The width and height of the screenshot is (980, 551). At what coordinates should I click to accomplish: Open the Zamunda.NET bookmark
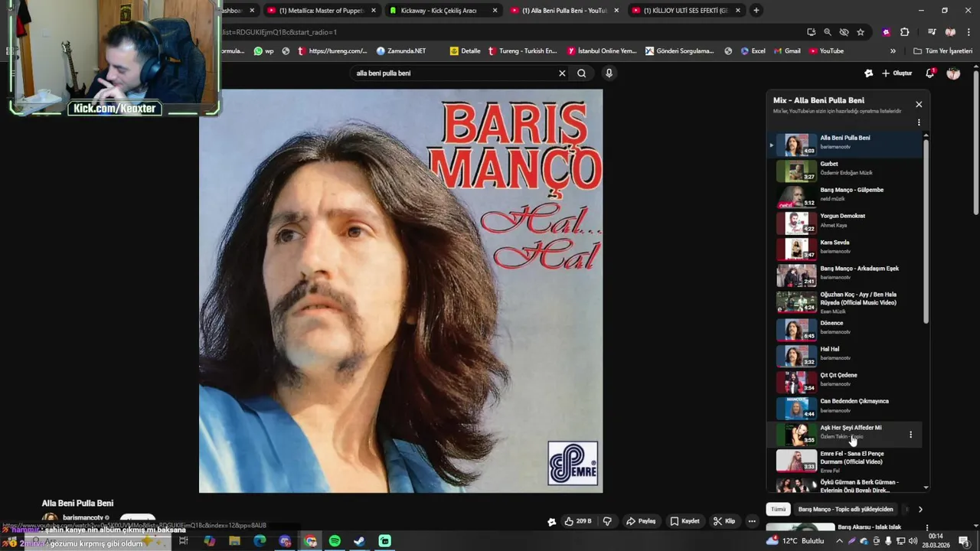[x=401, y=51]
